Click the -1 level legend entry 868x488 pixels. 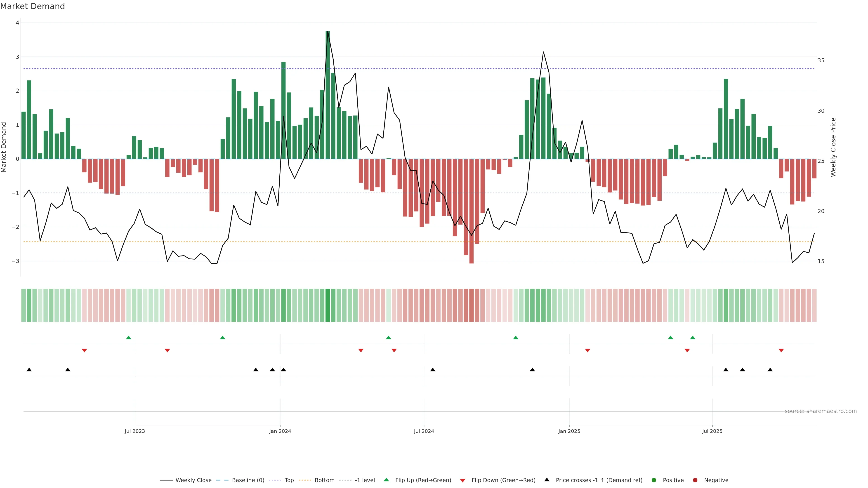coord(365,480)
